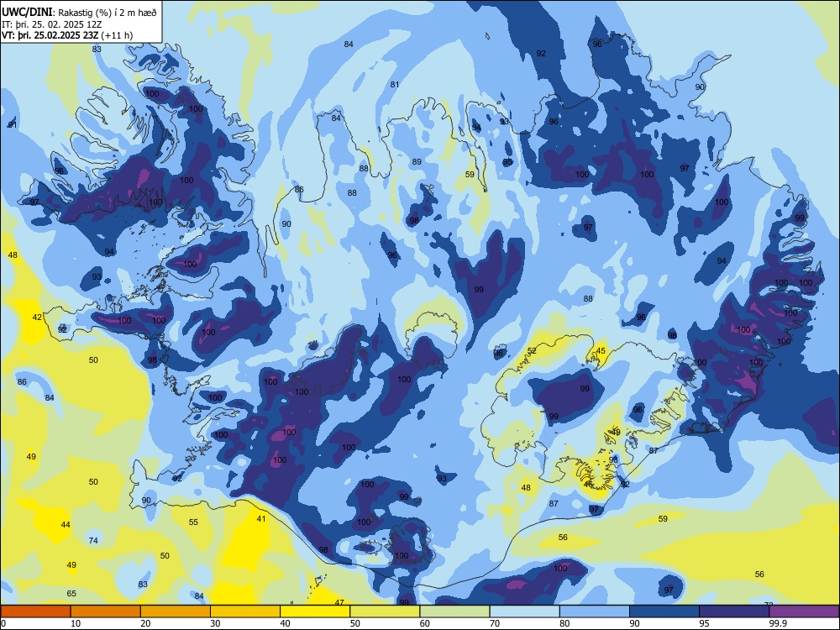840x630 pixels.
Task: Click the humidity value '55' on the map
Action: point(193,522)
